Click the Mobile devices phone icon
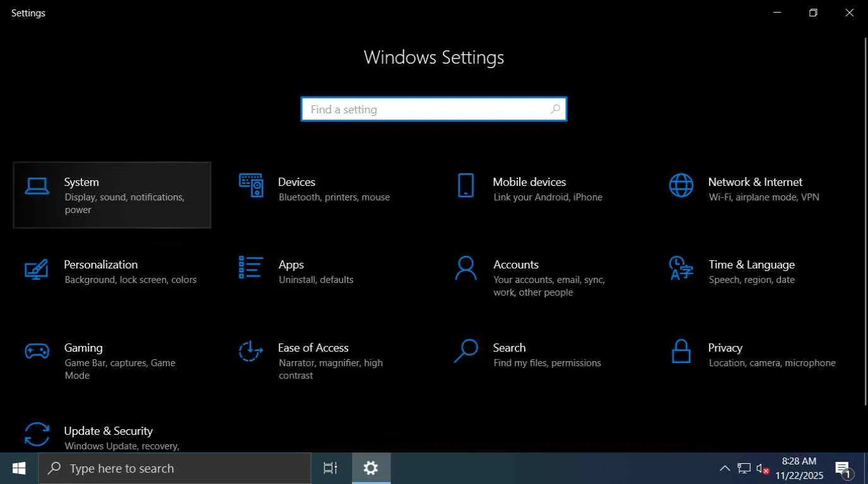The height and width of the screenshot is (484, 868). 466,185
